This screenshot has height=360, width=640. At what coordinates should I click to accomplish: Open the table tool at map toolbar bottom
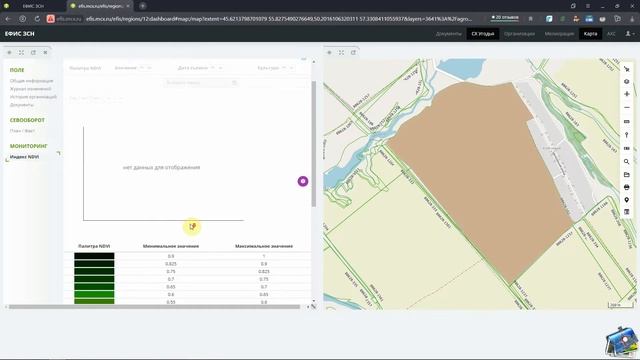click(x=627, y=212)
